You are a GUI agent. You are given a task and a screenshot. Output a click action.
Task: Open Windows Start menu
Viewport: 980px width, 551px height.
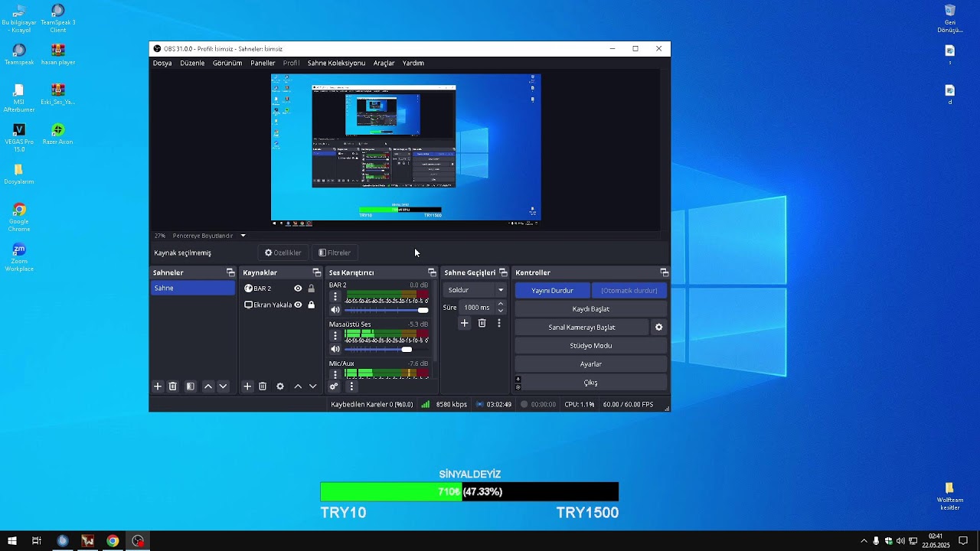pos(11,541)
